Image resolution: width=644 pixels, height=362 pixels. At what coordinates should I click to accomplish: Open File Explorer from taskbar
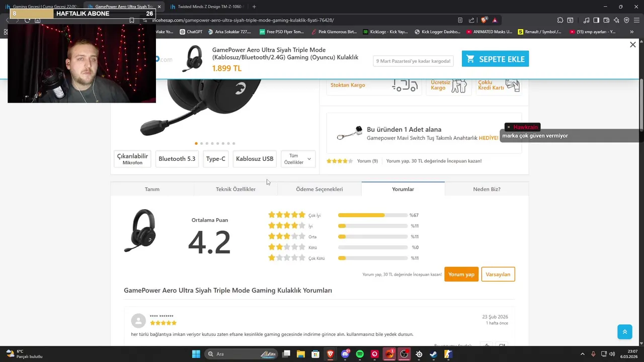[300, 354]
